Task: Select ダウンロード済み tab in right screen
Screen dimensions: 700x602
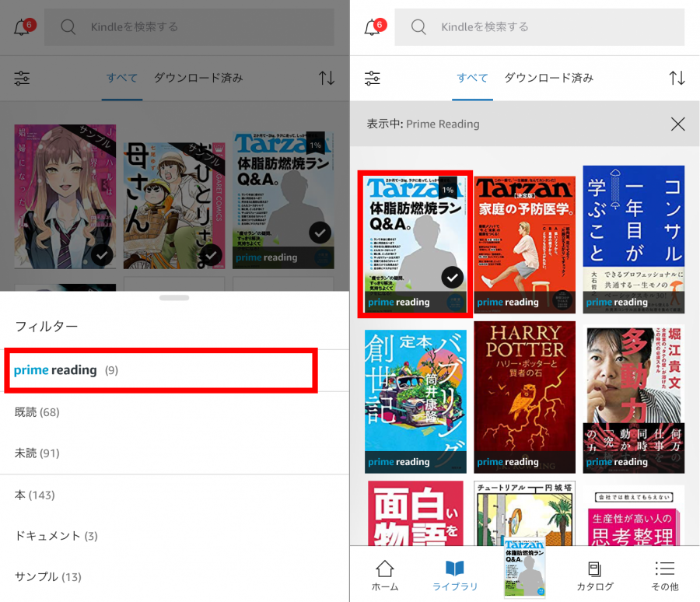Action: pos(548,78)
